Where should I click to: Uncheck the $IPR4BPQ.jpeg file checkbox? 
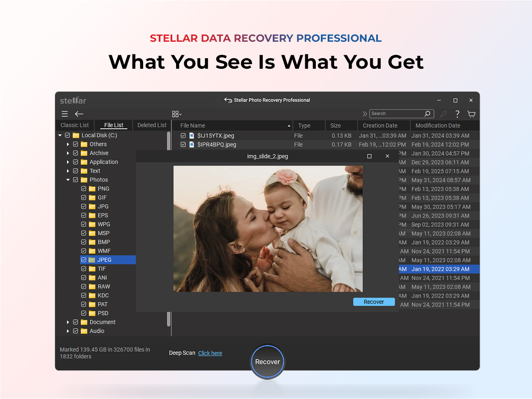click(183, 145)
